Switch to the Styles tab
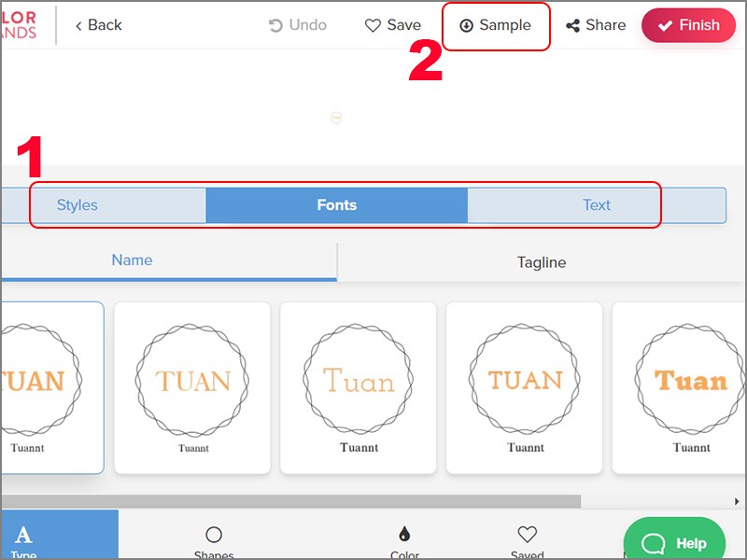 pyautogui.click(x=78, y=204)
